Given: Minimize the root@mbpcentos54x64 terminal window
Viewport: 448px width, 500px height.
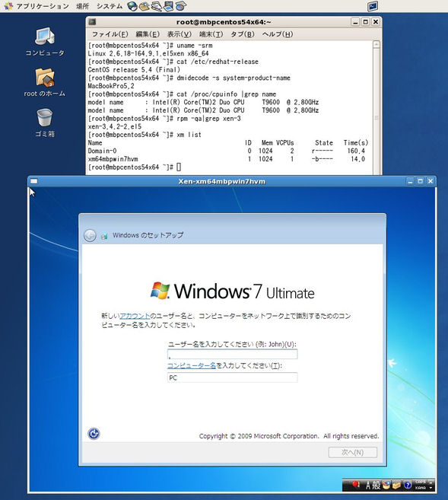Looking at the screenshot, I should pyautogui.click(x=355, y=22).
